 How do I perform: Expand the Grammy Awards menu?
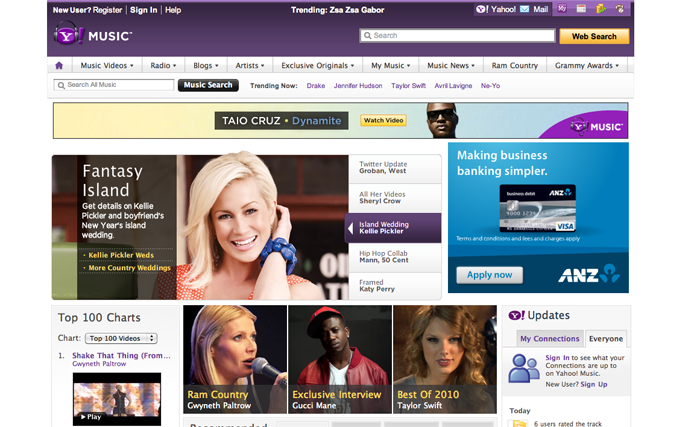587,66
